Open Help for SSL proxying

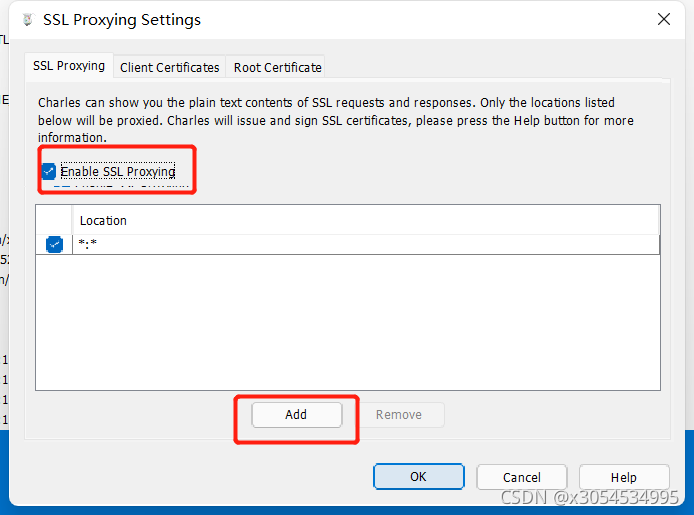click(624, 477)
